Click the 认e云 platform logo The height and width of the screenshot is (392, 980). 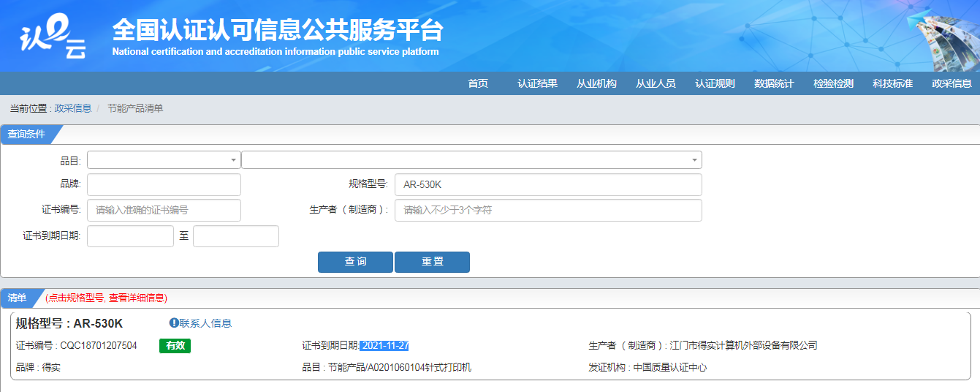tap(53, 37)
